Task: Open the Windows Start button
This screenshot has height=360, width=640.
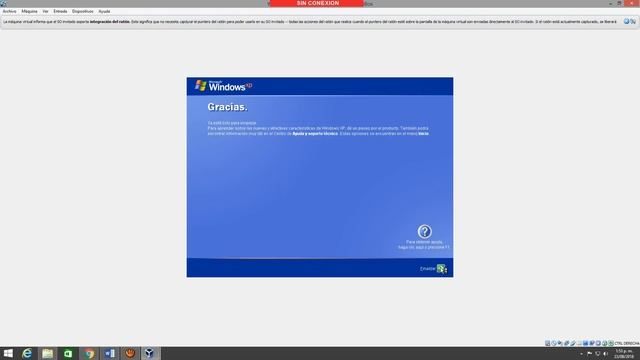Action: point(8,353)
